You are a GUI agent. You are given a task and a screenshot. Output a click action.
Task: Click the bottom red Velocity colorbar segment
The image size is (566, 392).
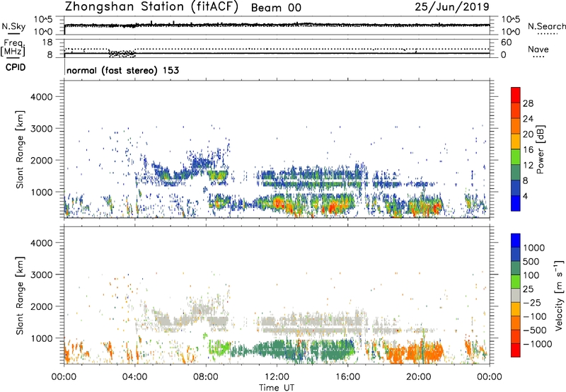(516, 350)
